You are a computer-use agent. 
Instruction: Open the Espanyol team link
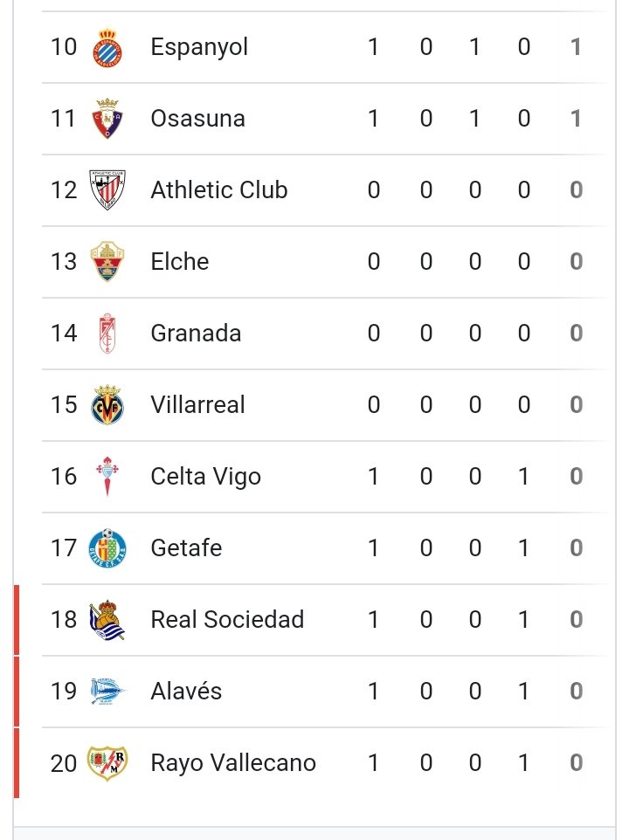tap(199, 47)
